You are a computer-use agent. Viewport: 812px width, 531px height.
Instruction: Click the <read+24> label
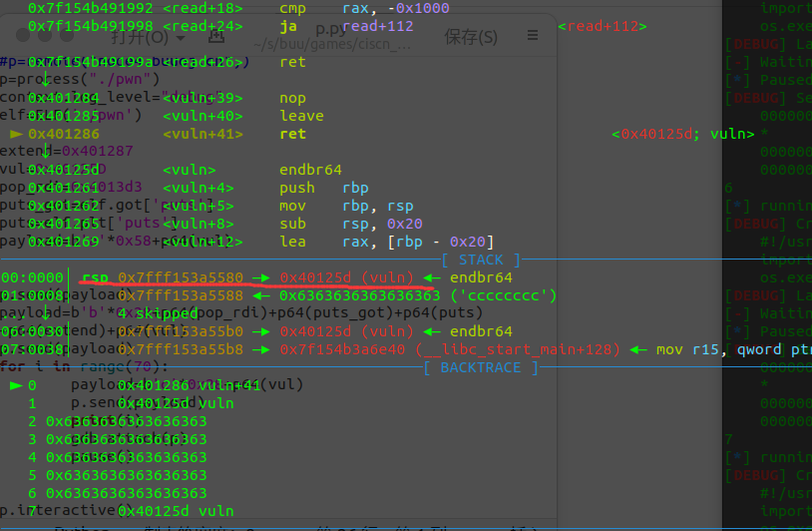[203, 26]
